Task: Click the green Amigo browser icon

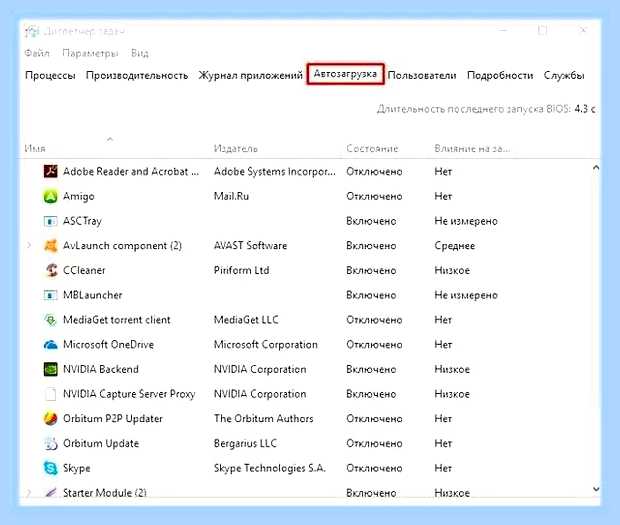Action: click(50, 196)
